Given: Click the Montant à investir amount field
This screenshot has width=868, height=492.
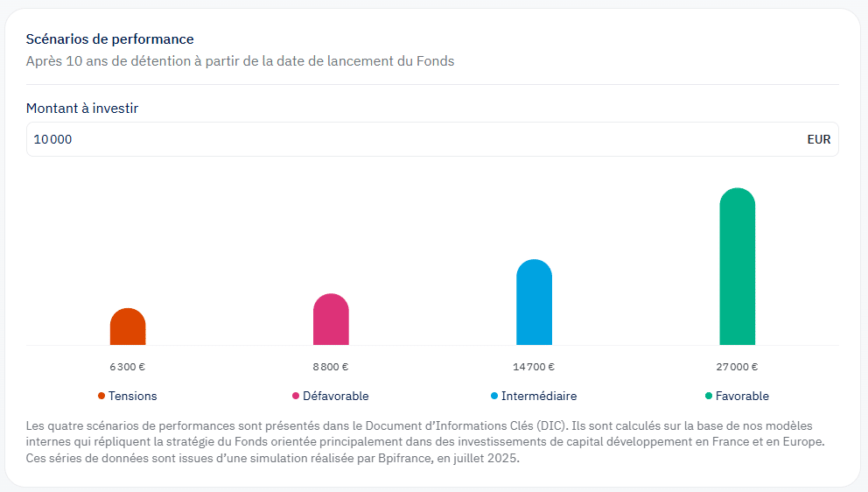Looking at the screenshot, I should coord(411,139).
